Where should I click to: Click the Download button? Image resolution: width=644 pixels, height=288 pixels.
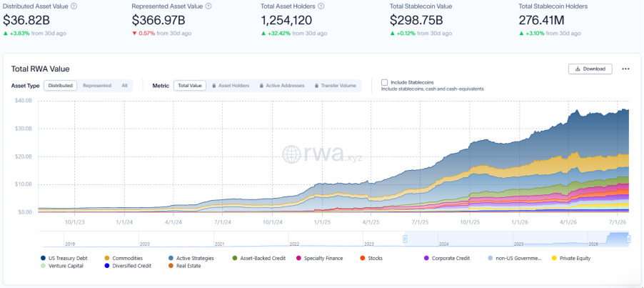pos(590,69)
